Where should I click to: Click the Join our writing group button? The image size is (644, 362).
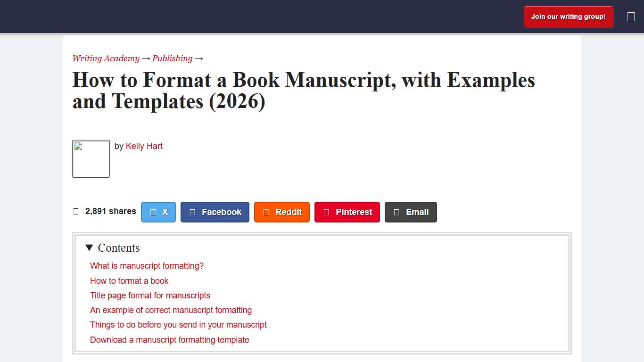click(569, 16)
